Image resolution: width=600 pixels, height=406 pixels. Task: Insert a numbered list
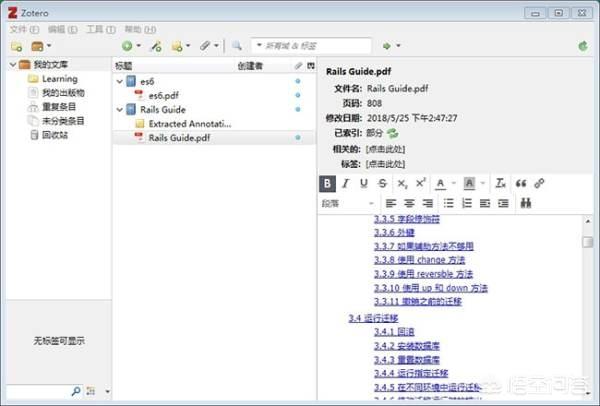[x=466, y=204]
